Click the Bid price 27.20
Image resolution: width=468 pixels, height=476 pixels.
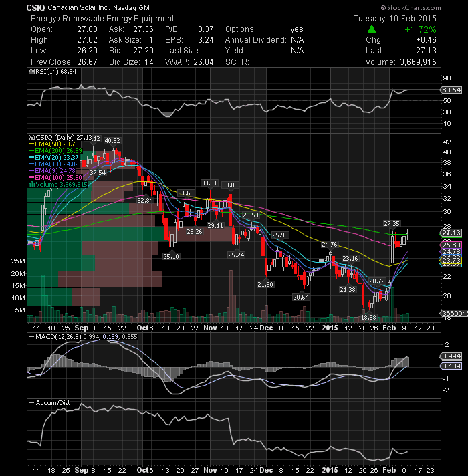tap(143, 51)
